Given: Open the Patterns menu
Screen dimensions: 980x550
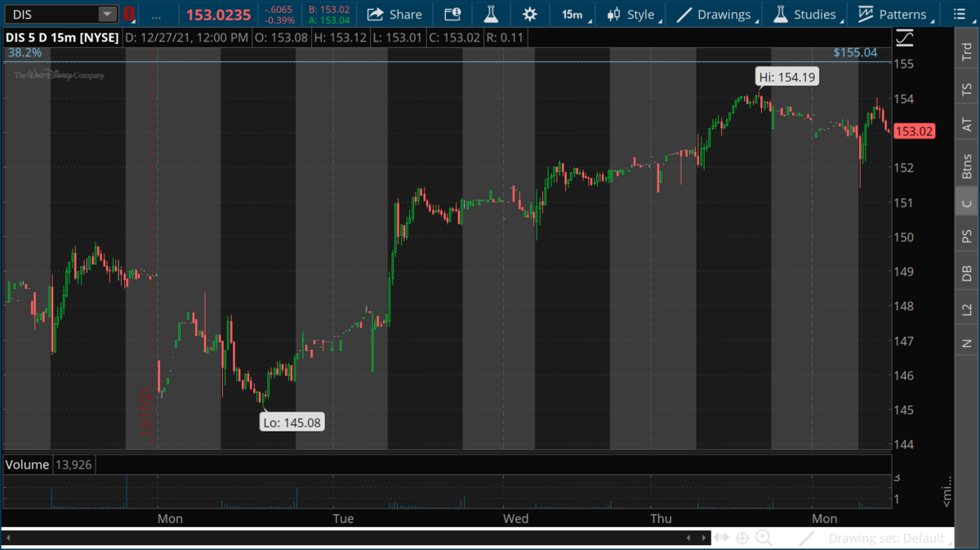Looking at the screenshot, I should (893, 14).
